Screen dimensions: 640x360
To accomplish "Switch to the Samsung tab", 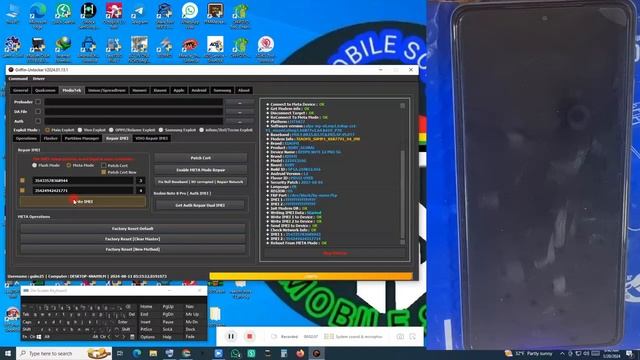I will coord(222,90).
